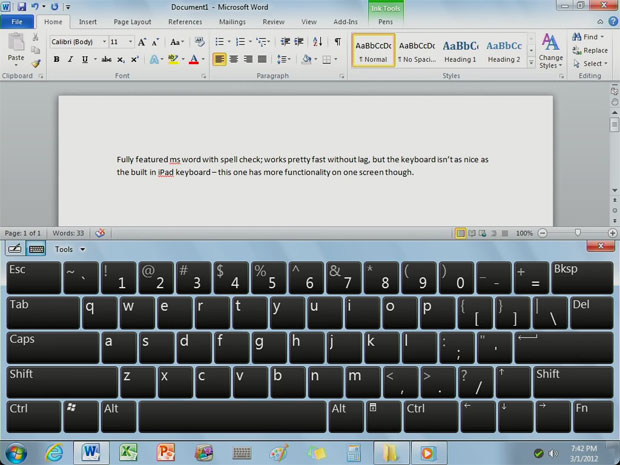Viewport: 620px width, 465px height.
Task: Click the Word Help question mark icon
Action: (x=613, y=21)
